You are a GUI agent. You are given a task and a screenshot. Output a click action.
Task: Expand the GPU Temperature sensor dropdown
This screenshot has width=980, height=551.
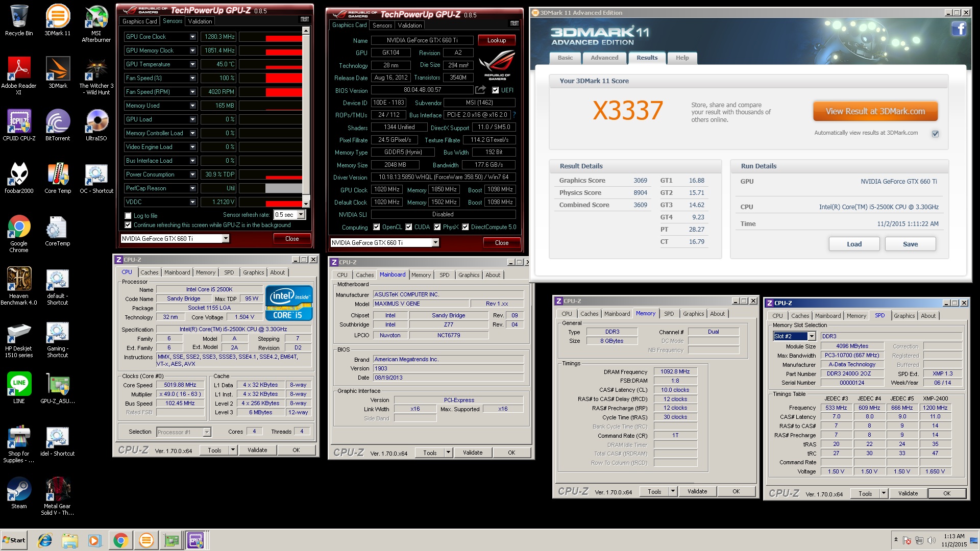click(192, 64)
